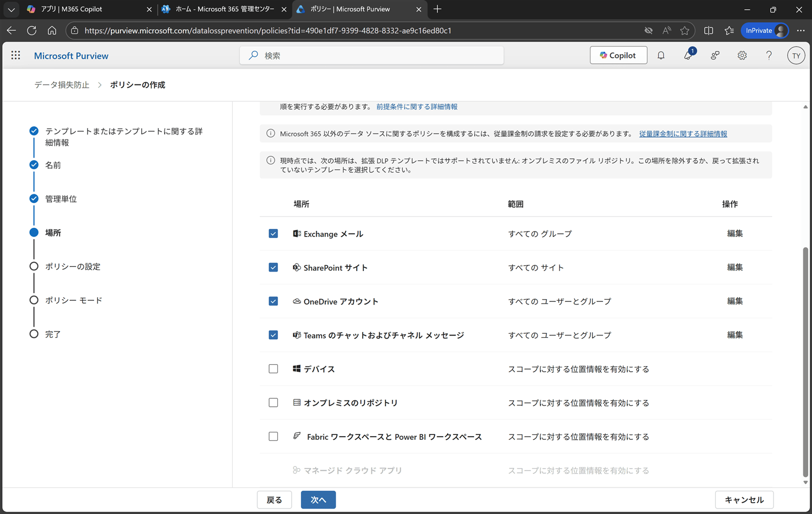Viewport: 812px width, 514px height.
Task: Click the Teams chat location icon
Action: click(x=297, y=335)
